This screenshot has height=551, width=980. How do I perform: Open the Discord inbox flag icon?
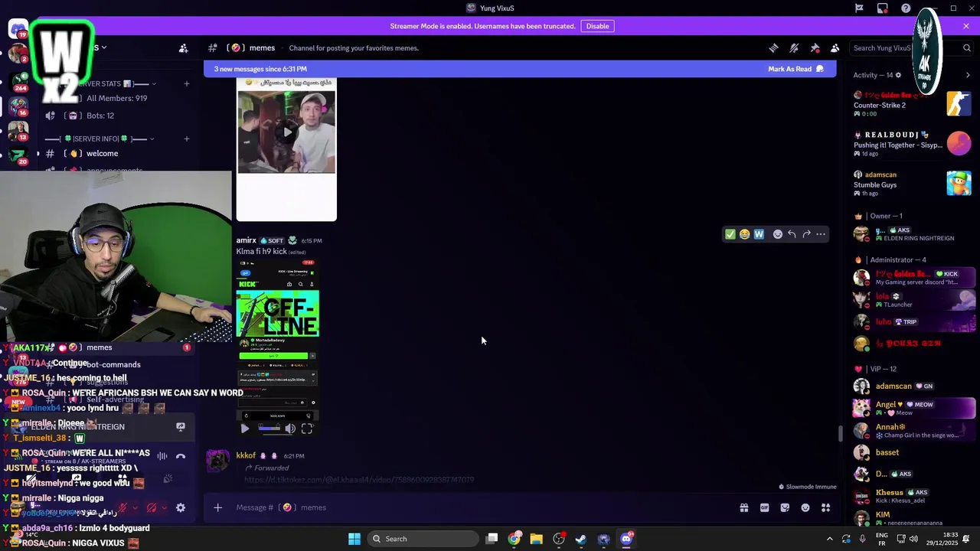pos(859,8)
